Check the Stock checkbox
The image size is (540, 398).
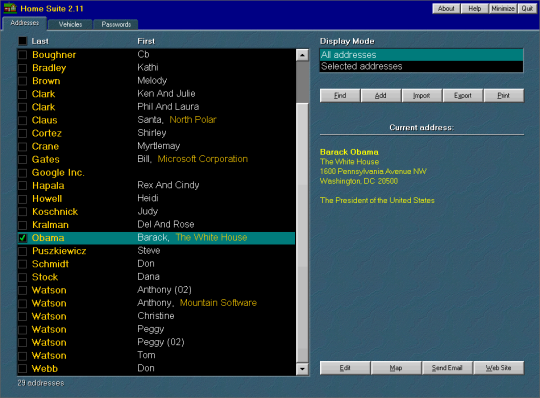(22, 277)
